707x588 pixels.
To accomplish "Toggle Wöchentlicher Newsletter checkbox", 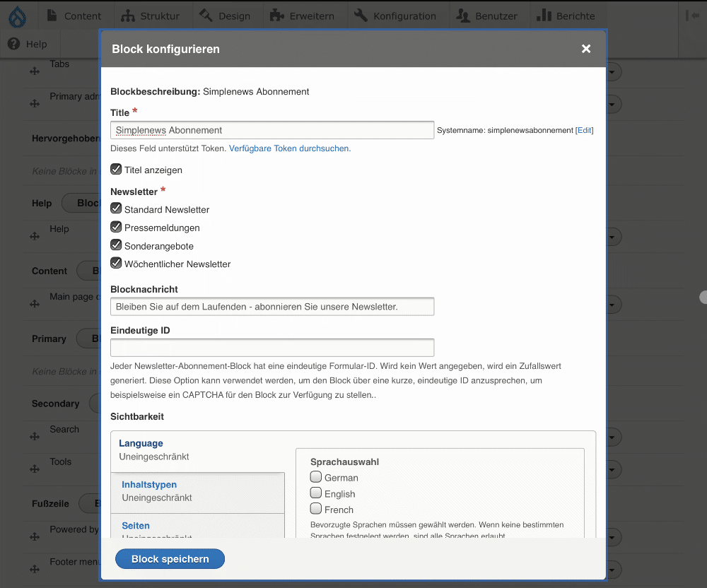I will click(x=116, y=263).
